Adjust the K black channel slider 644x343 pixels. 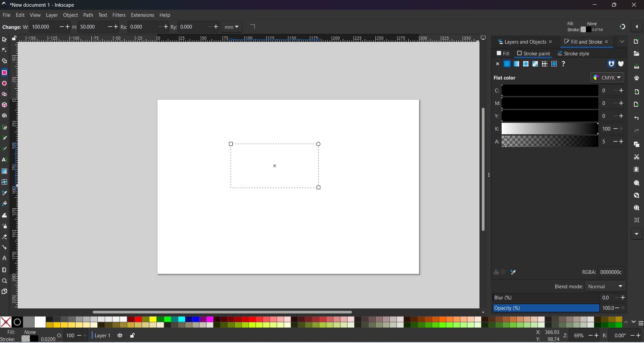point(550,129)
